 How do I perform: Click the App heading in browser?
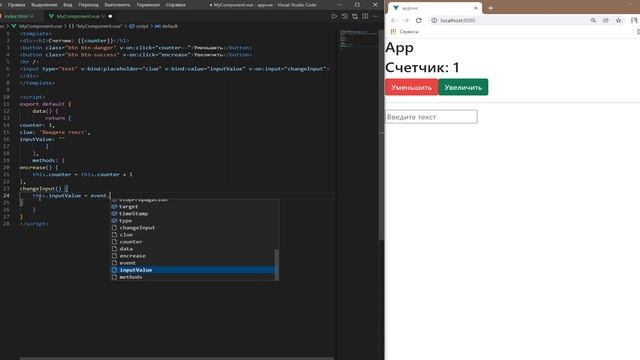[400, 48]
